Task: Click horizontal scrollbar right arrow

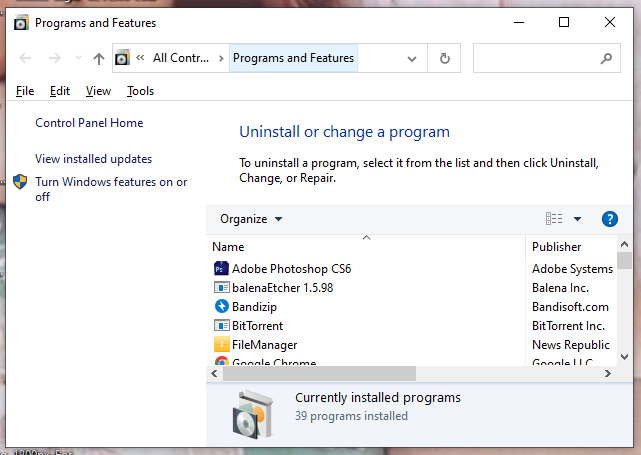Action: [x=608, y=373]
